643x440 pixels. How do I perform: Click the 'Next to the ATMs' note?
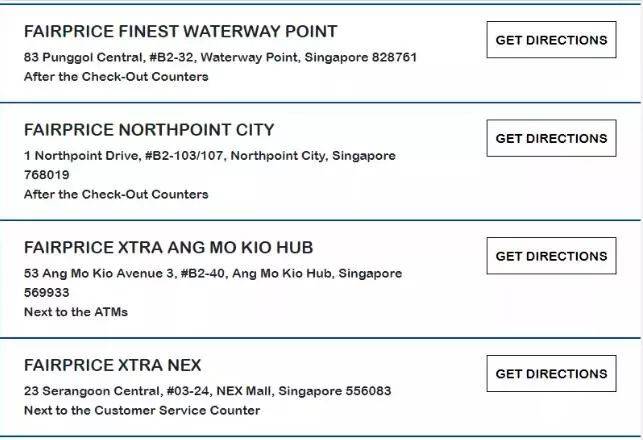pos(76,312)
